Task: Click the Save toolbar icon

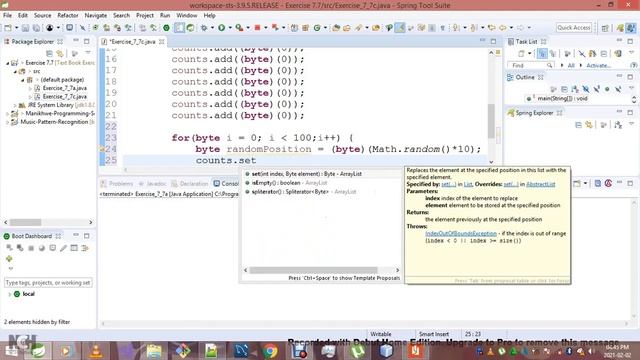Action: click(x=25, y=28)
